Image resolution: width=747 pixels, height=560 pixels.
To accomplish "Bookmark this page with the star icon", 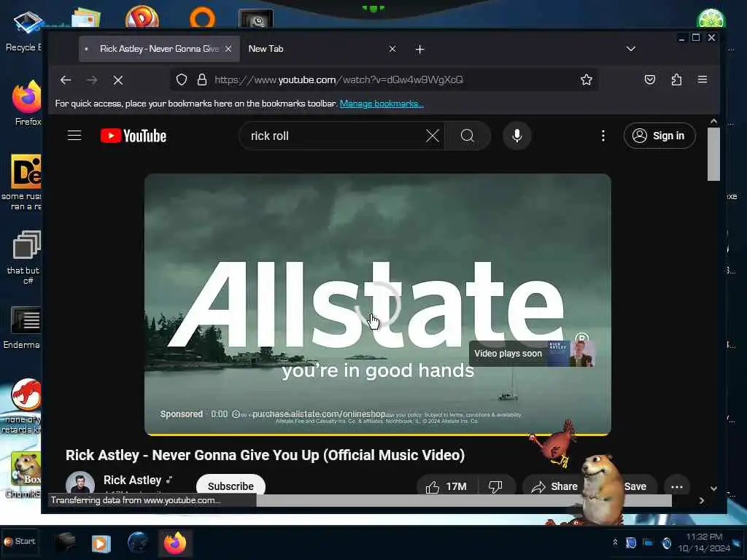I will click(587, 79).
